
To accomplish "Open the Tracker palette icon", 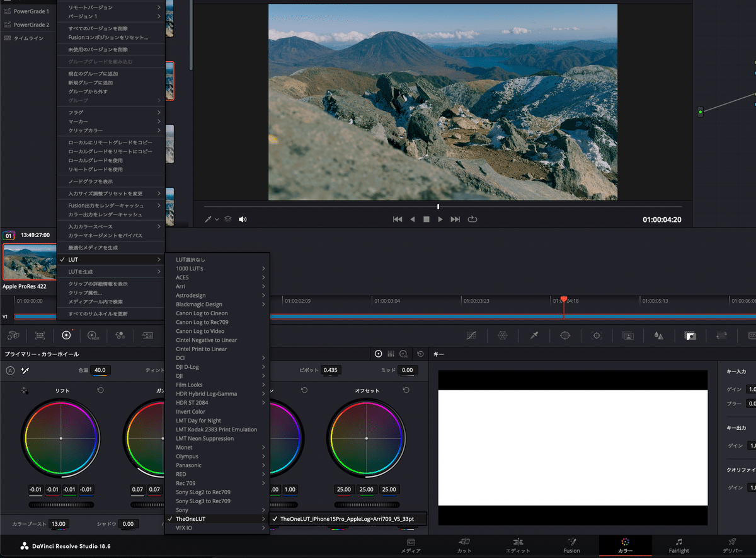I will point(597,336).
